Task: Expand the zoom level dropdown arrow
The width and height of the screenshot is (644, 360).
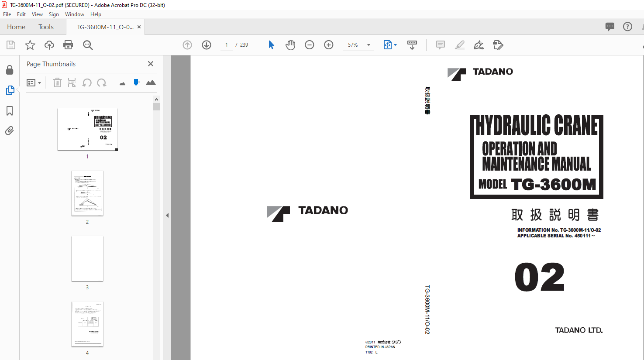Action: [x=368, y=45]
